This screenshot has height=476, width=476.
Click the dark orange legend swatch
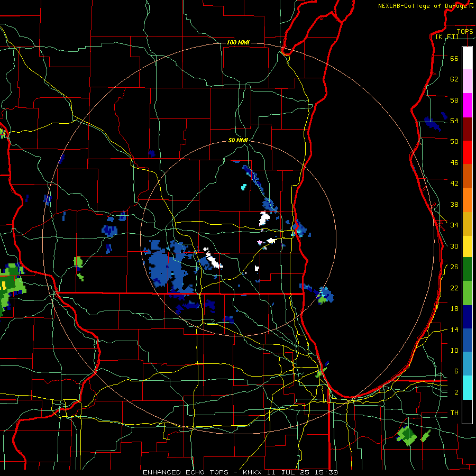pyautogui.click(x=467, y=176)
